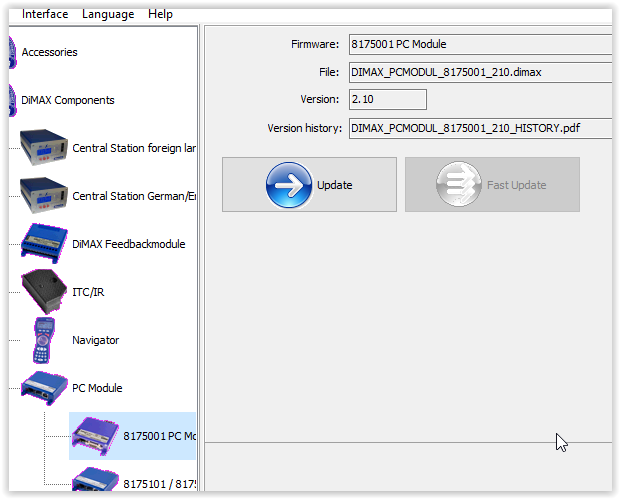Screen dimensions: 620x499
Task: Select the 8175101 / 8175... tree item
Action: click(159, 484)
